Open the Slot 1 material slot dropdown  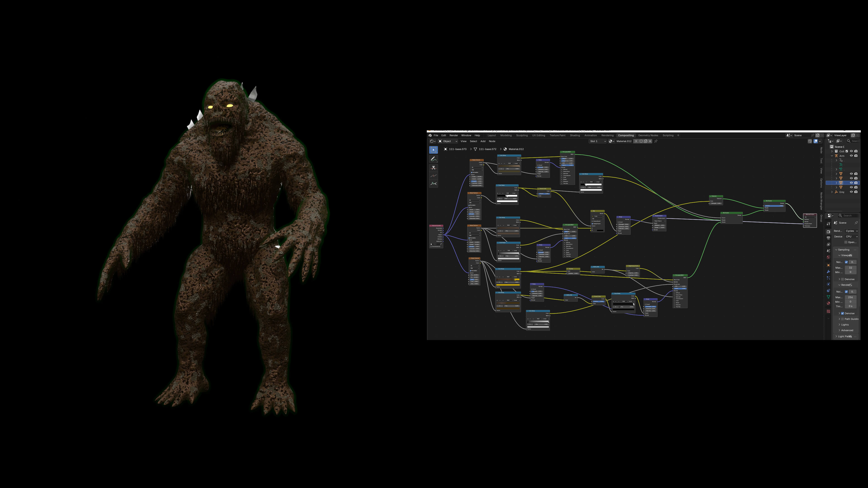click(x=597, y=141)
